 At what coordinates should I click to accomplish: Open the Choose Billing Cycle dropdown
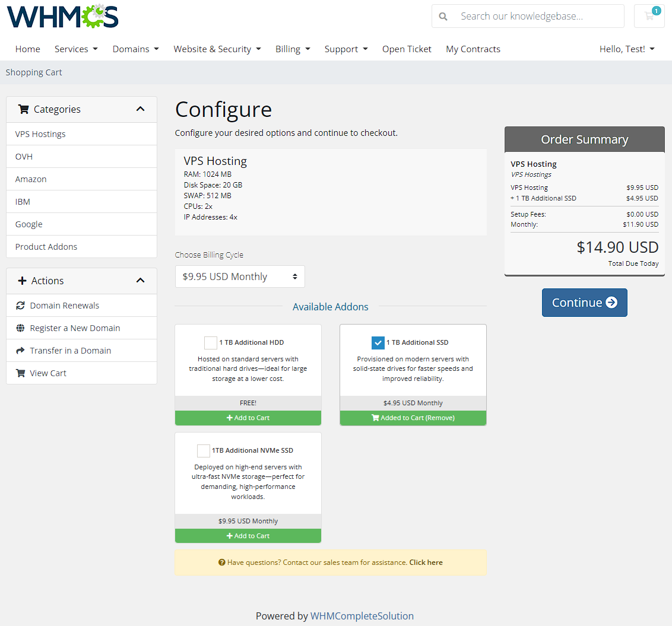(240, 276)
